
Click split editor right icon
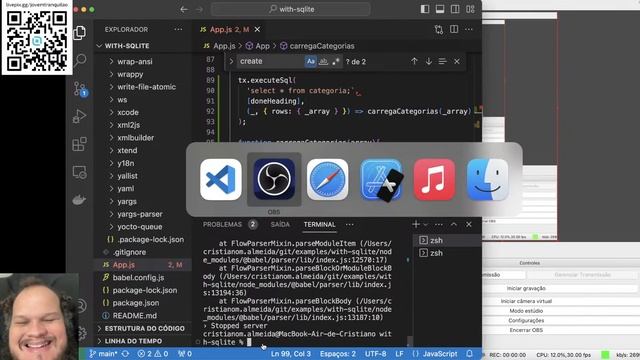click(x=454, y=29)
